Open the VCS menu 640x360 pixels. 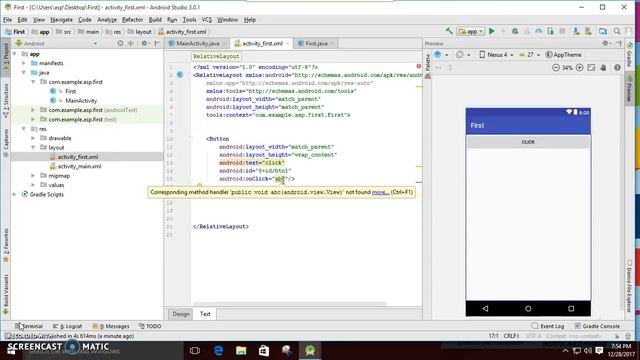(207, 20)
